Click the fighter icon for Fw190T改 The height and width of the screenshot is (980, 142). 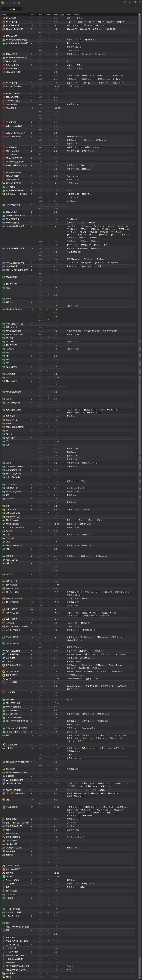tap(3, 341)
